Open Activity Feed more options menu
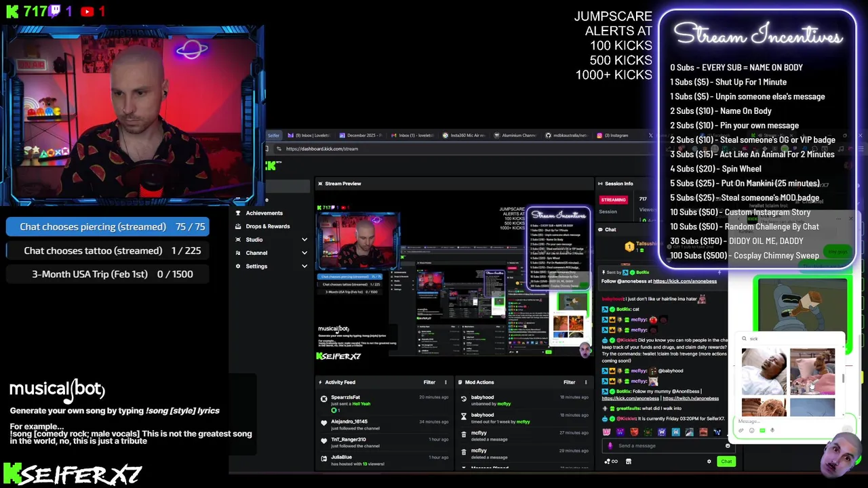The width and height of the screenshot is (868, 488). click(446, 382)
